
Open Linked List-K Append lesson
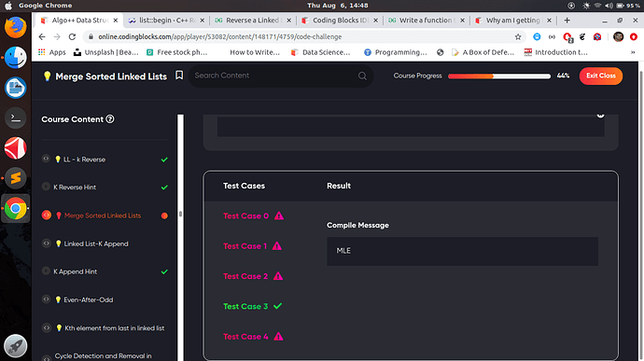pyautogui.click(x=96, y=244)
